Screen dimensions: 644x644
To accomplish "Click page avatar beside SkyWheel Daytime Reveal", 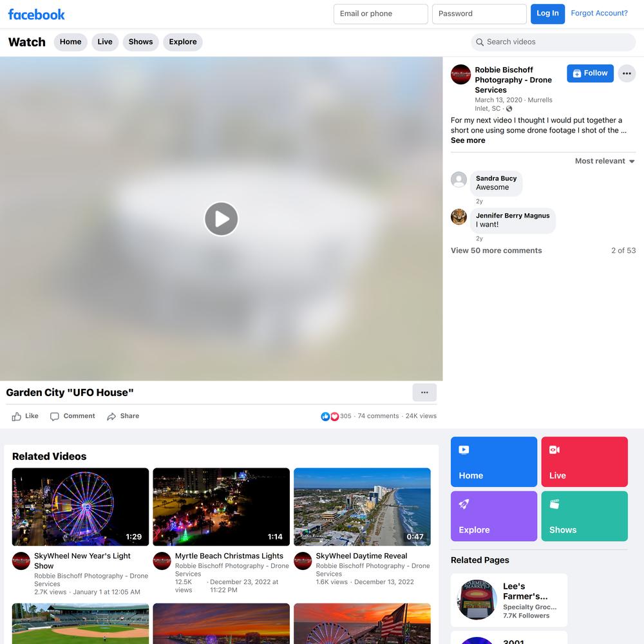I will tap(303, 561).
